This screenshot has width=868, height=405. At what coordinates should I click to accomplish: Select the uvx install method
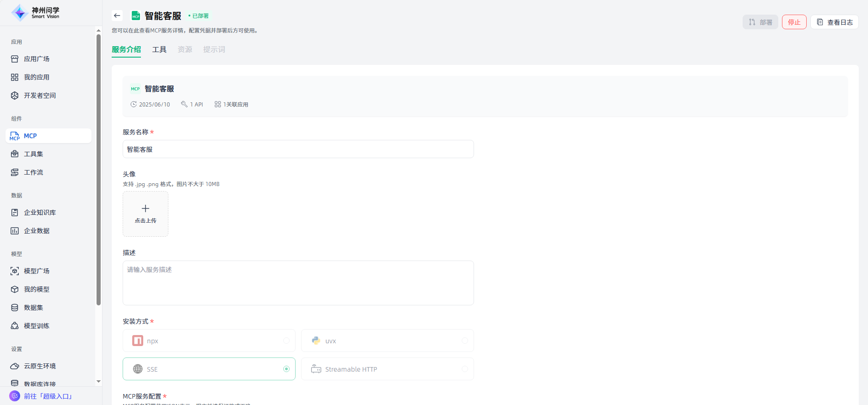pos(387,341)
